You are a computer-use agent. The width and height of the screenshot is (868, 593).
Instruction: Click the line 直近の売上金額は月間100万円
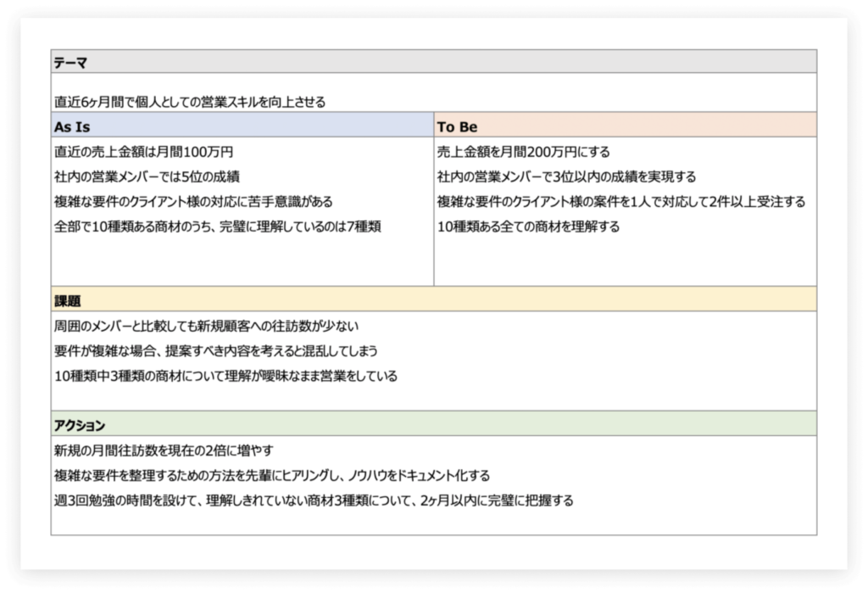[140, 152]
